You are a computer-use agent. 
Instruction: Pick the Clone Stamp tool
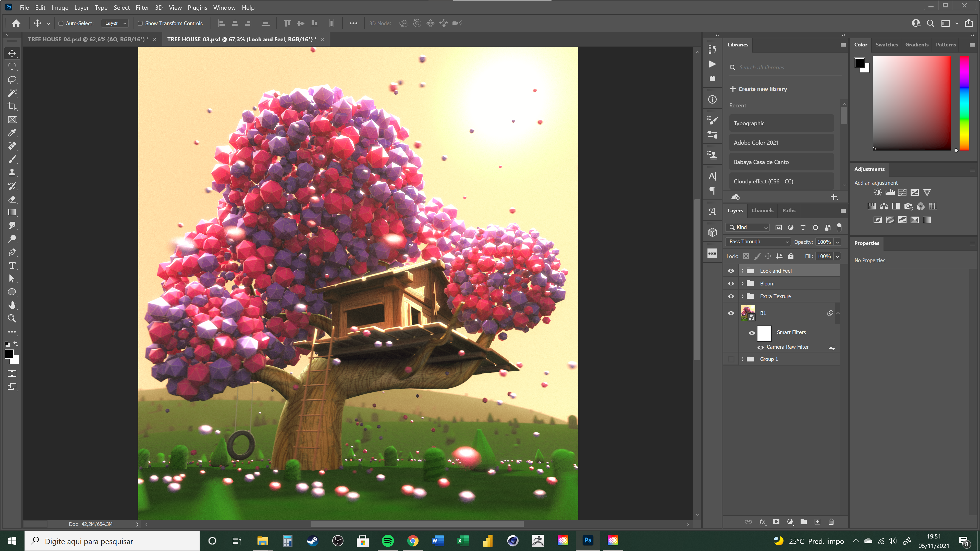12,173
